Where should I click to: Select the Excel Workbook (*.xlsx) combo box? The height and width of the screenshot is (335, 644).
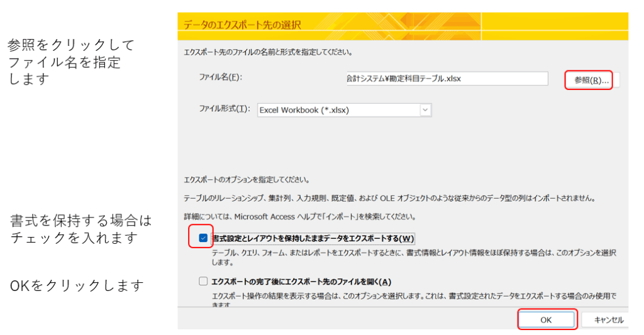pyautogui.click(x=338, y=110)
